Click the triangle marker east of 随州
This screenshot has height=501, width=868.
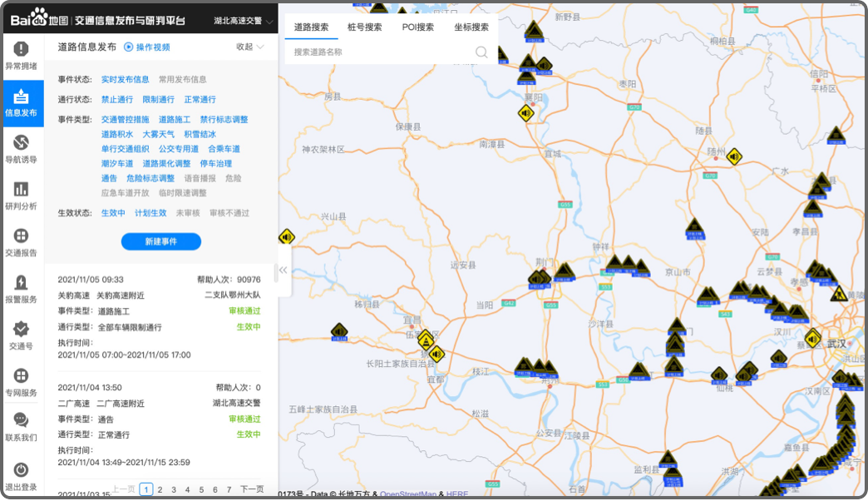(x=836, y=135)
